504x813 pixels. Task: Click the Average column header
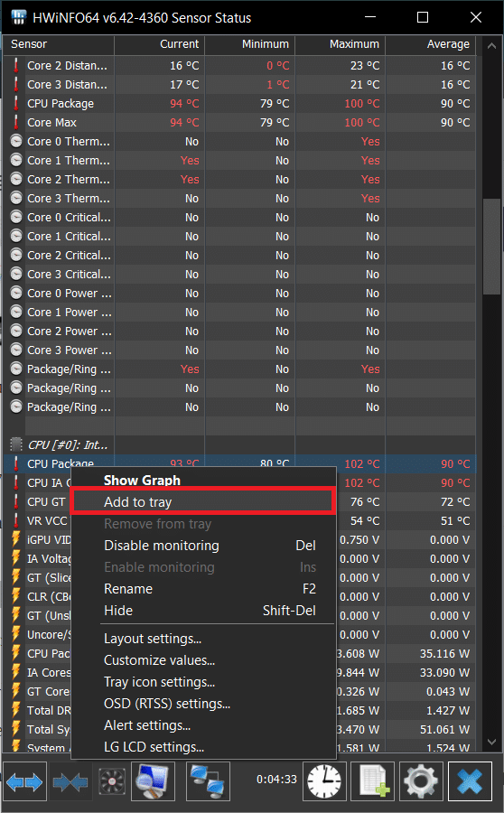click(430, 44)
